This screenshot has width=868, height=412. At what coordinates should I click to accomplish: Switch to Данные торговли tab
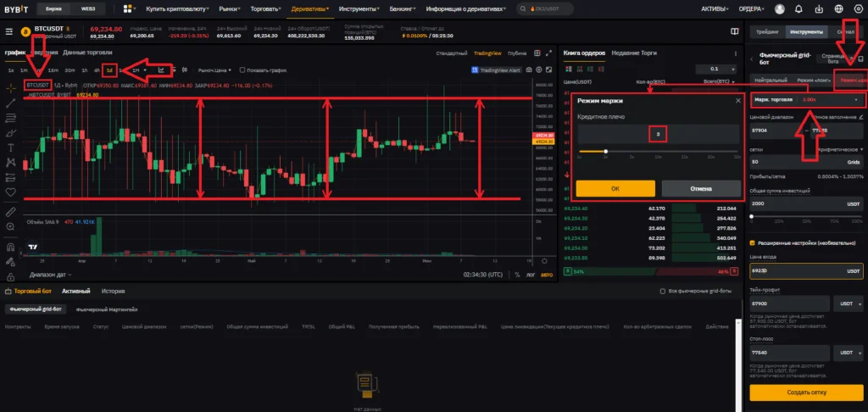87,53
